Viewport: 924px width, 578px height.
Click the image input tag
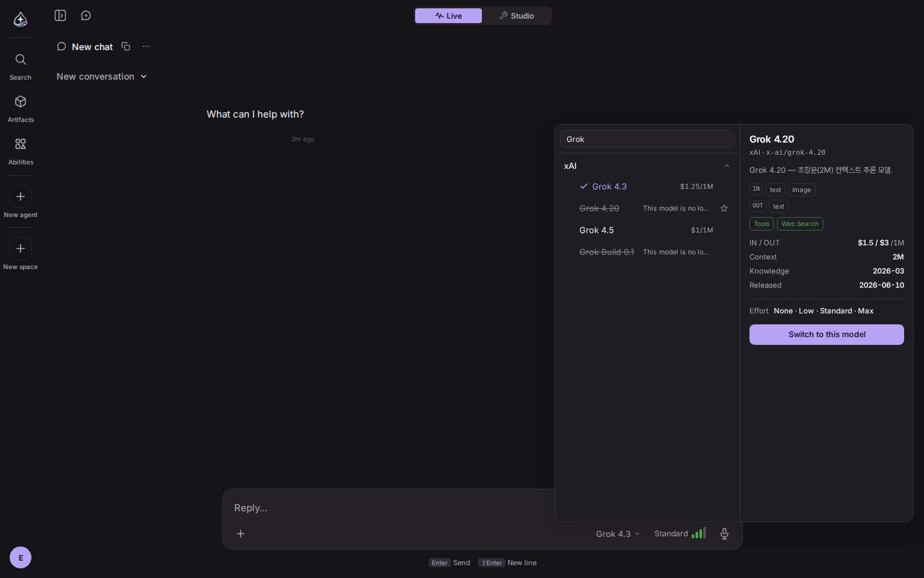pyautogui.click(x=801, y=189)
